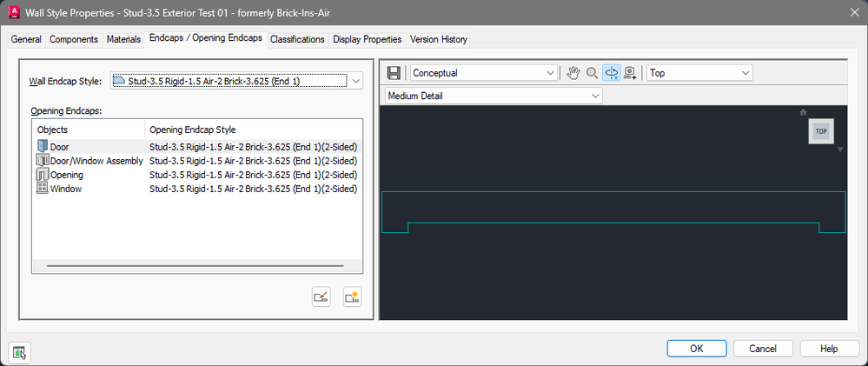Toggle the Orbit tool in viewer
868x366 pixels.
[x=611, y=72]
